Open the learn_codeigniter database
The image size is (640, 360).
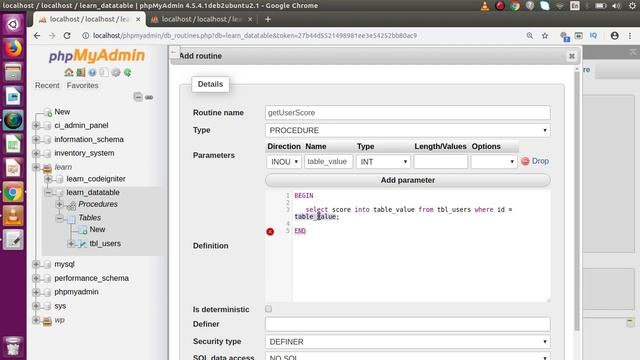click(96, 179)
